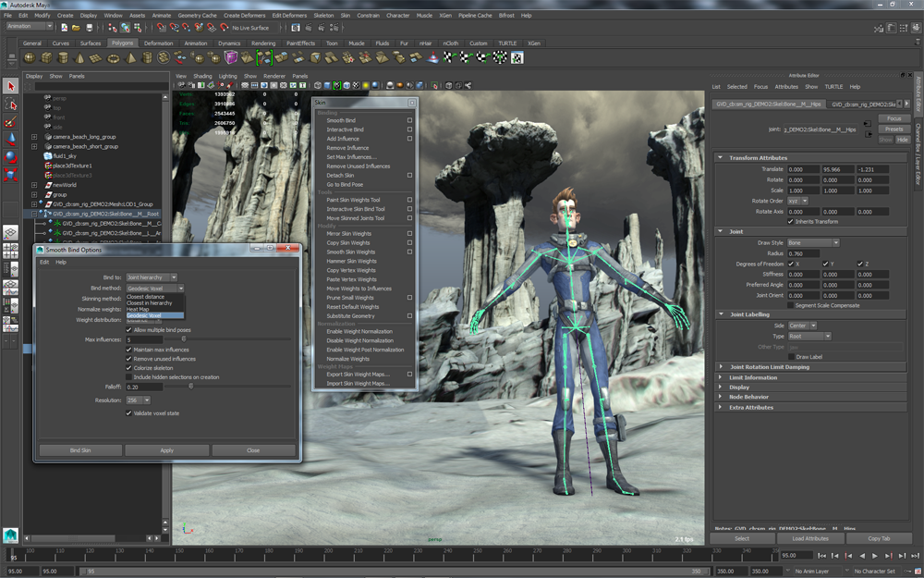924x578 pixels.
Task: Click the Focus button in Attribute Editor
Action: [894, 118]
